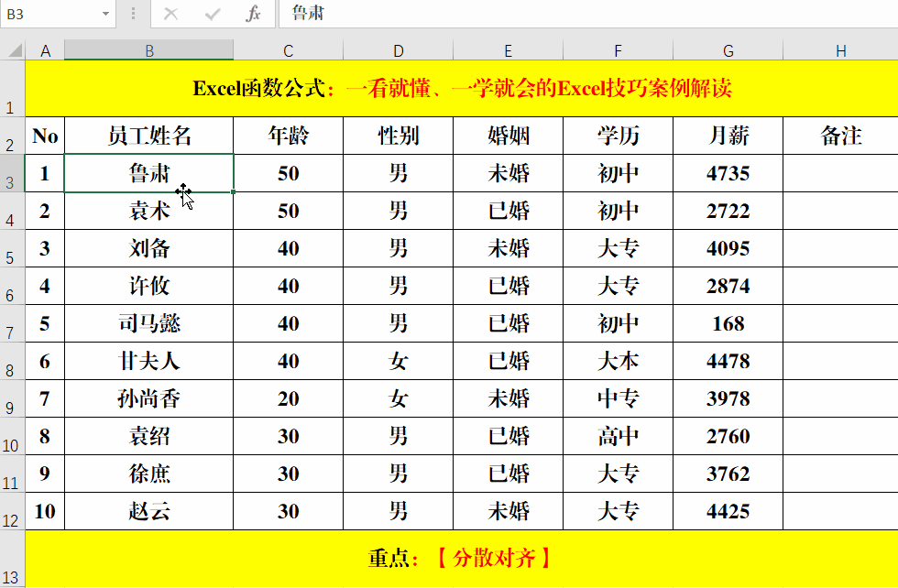898x588 pixels.
Task: Select the cell containing 鲁肃
Action: click(x=148, y=173)
